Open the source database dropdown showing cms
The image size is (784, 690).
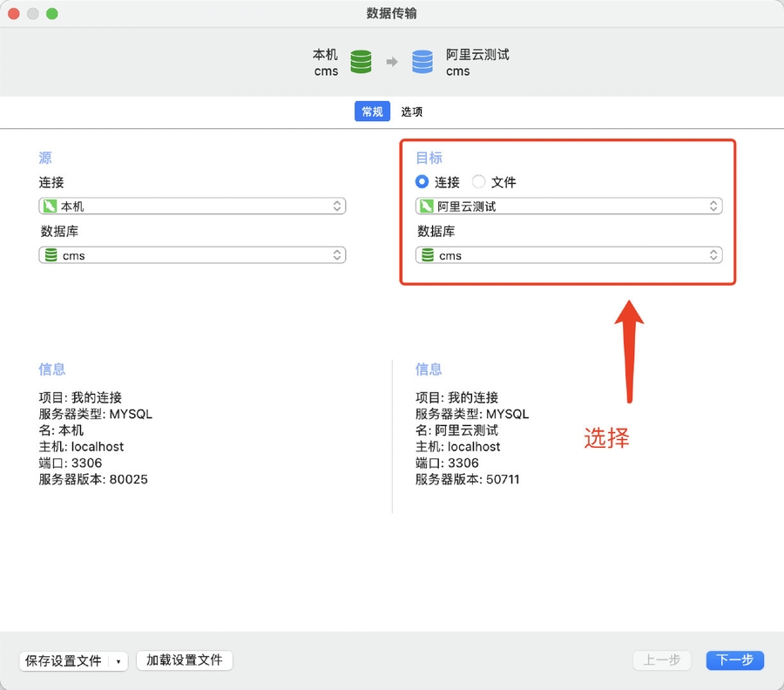pos(192,255)
